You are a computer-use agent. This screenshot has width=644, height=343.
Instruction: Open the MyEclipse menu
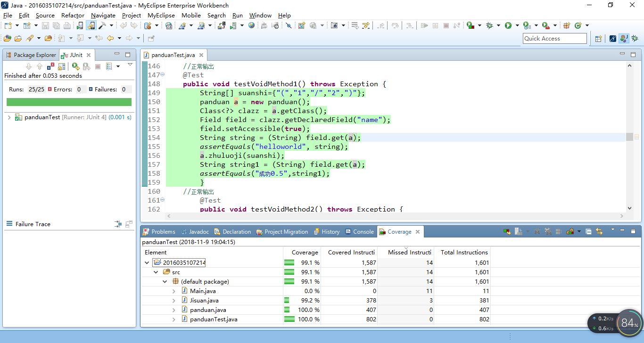point(161,15)
